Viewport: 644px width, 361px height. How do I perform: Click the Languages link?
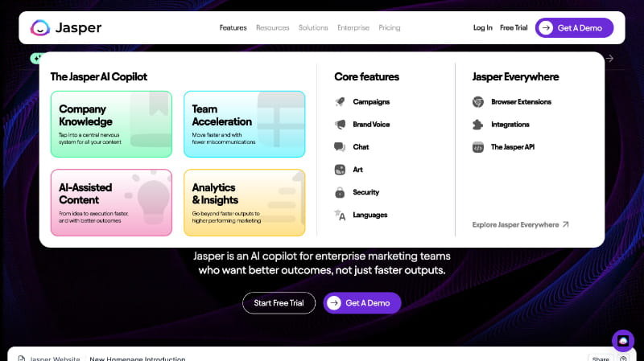click(x=370, y=215)
